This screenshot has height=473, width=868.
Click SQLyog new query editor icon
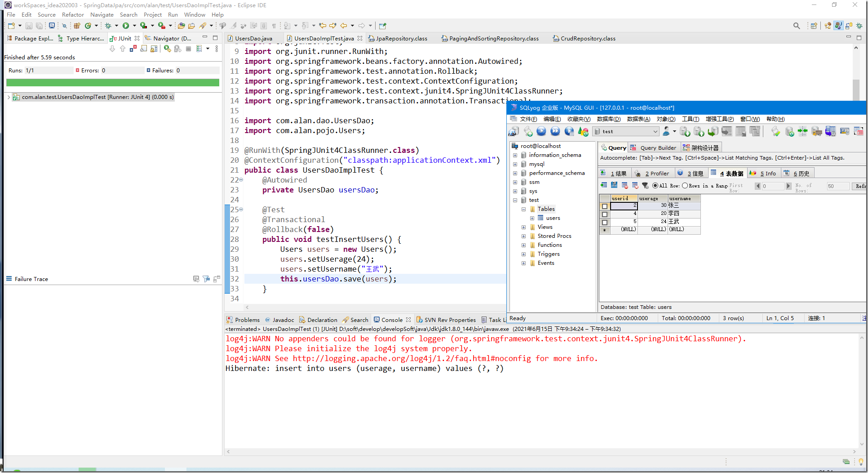pos(528,131)
